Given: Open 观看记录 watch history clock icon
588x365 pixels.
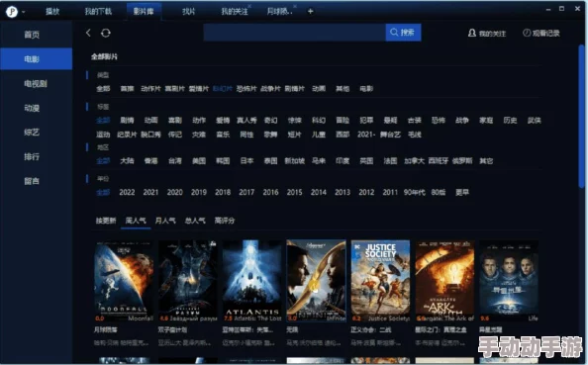Looking at the screenshot, I should tap(541, 33).
